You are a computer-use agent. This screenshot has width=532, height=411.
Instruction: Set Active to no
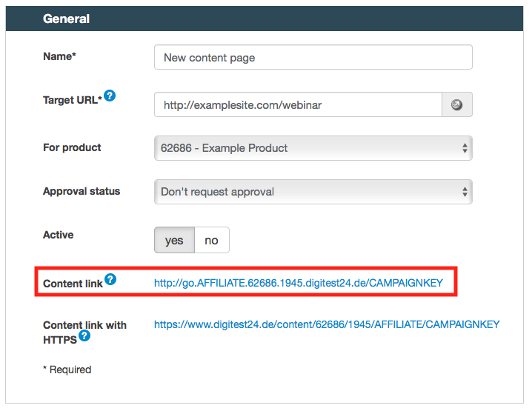pos(212,240)
